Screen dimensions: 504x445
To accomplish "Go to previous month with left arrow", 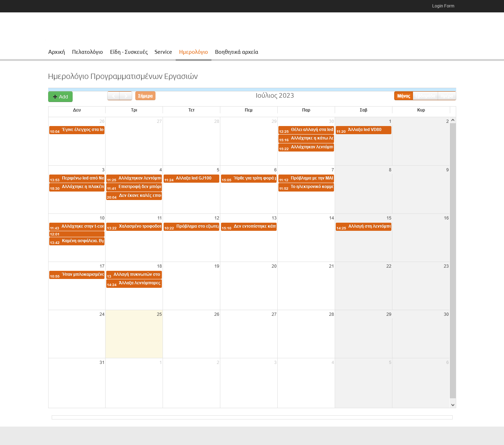I will [x=113, y=96].
